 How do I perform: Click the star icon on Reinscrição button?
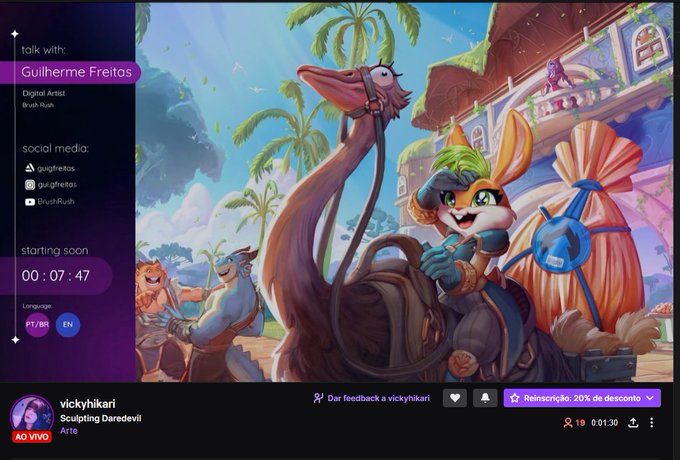(515, 398)
